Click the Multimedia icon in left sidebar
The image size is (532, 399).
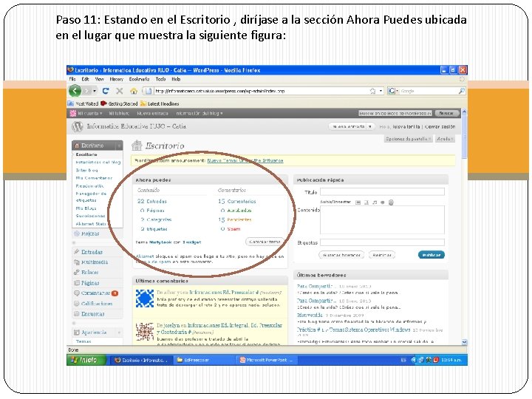(x=77, y=262)
